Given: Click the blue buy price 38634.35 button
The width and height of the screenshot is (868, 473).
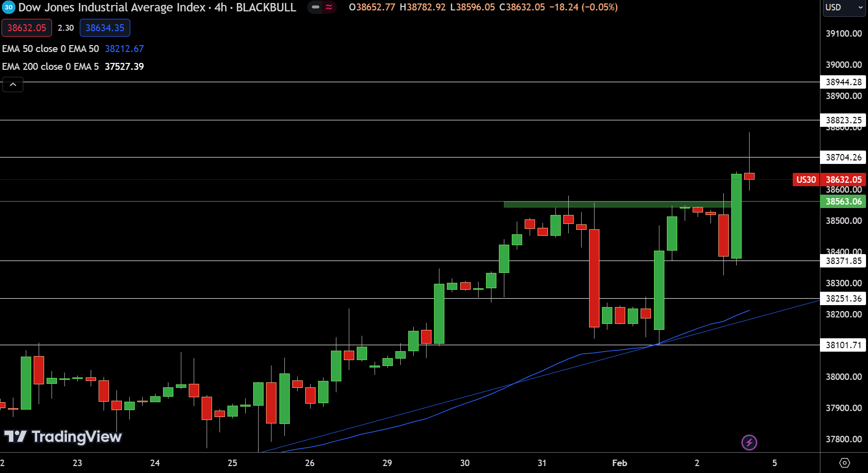Looking at the screenshot, I should pyautogui.click(x=105, y=28).
